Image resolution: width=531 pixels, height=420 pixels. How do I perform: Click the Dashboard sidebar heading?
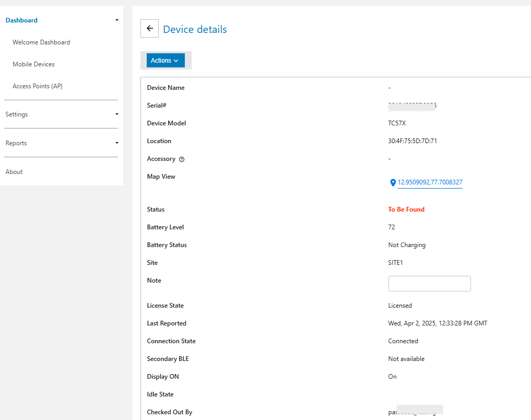click(21, 20)
